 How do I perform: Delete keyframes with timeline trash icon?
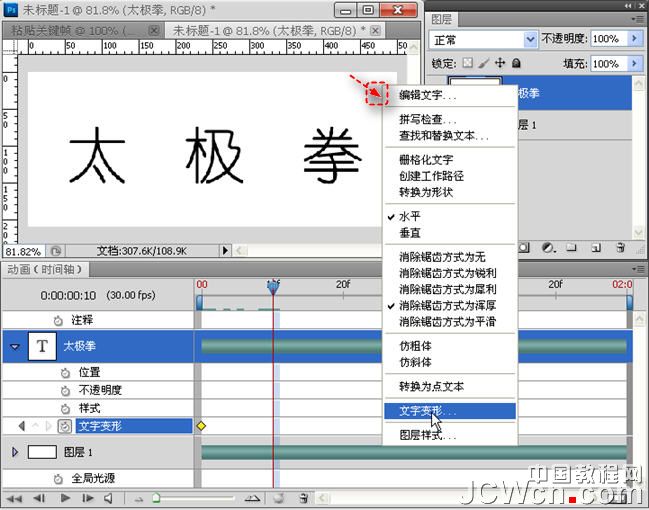pyautogui.click(x=303, y=498)
